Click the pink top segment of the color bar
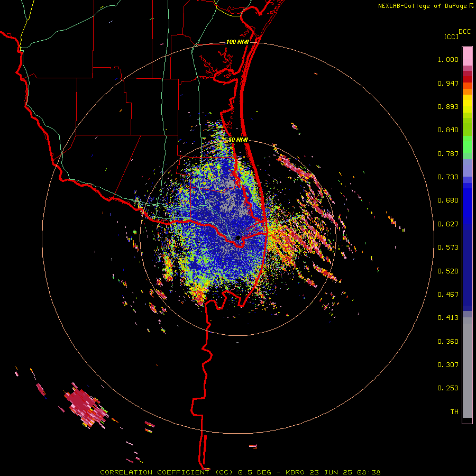Image resolution: width=476 pixels, height=476 pixels. point(467,56)
